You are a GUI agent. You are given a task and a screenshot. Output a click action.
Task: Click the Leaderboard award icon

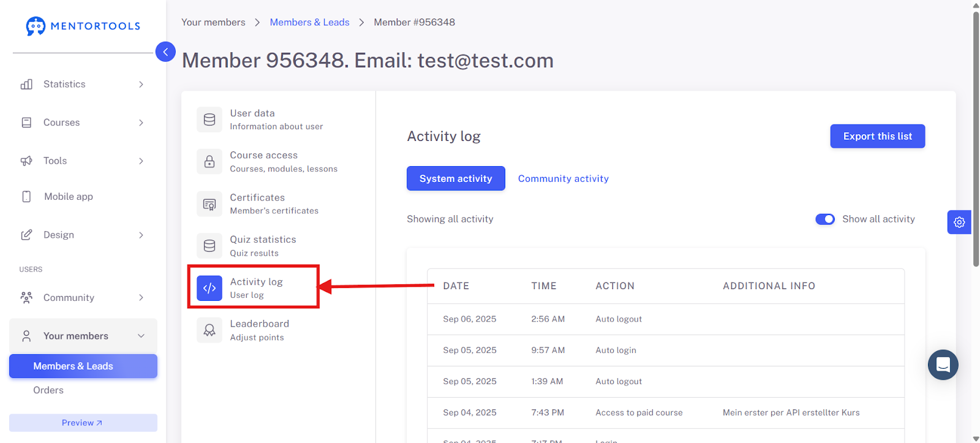[x=209, y=330]
